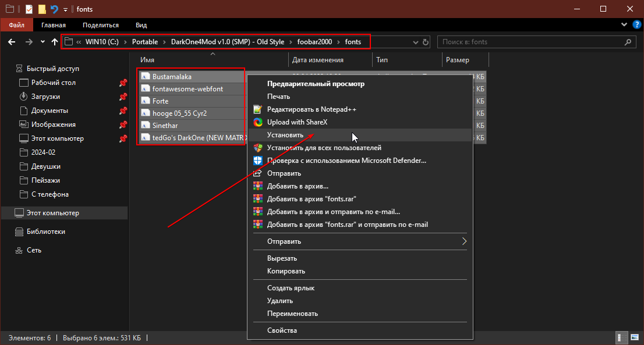
Task: Click the search magnifier icon
Action: tap(628, 42)
